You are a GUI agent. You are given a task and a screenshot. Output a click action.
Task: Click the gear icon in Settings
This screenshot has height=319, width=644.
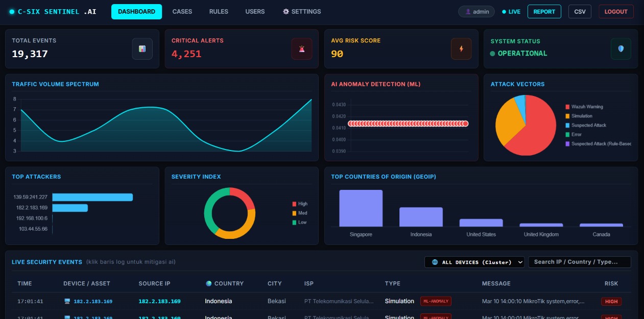click(x=286, y=11)
